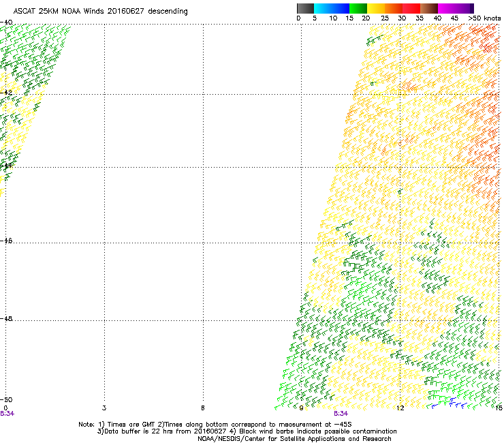Click the blue 10-15 knots legend segment

click(x=341, y=8)
